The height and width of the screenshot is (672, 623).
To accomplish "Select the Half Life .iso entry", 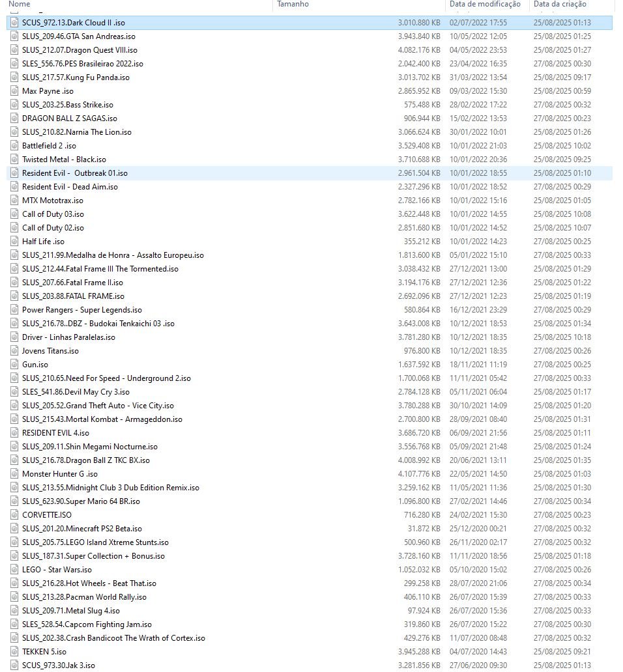I will pyautogui.click(x=43, y=242).
